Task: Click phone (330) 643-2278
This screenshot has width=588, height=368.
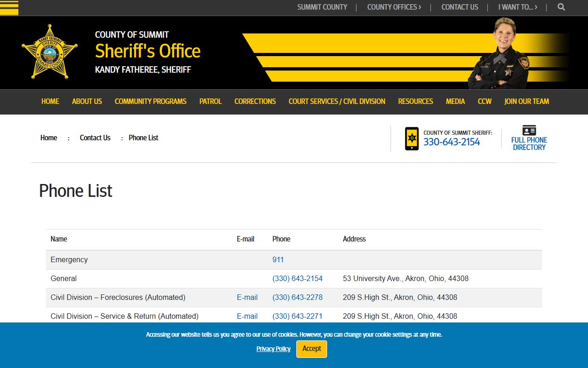Action: click(x=297, y=297)
